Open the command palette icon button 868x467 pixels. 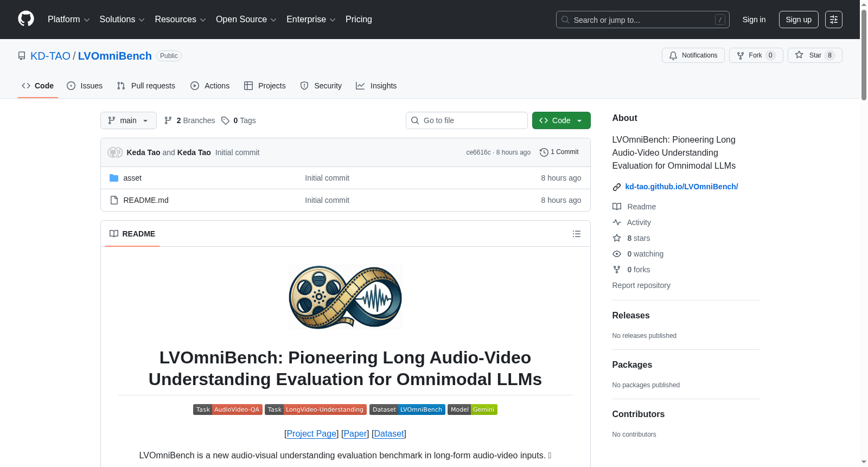click(x=833, y=20)
